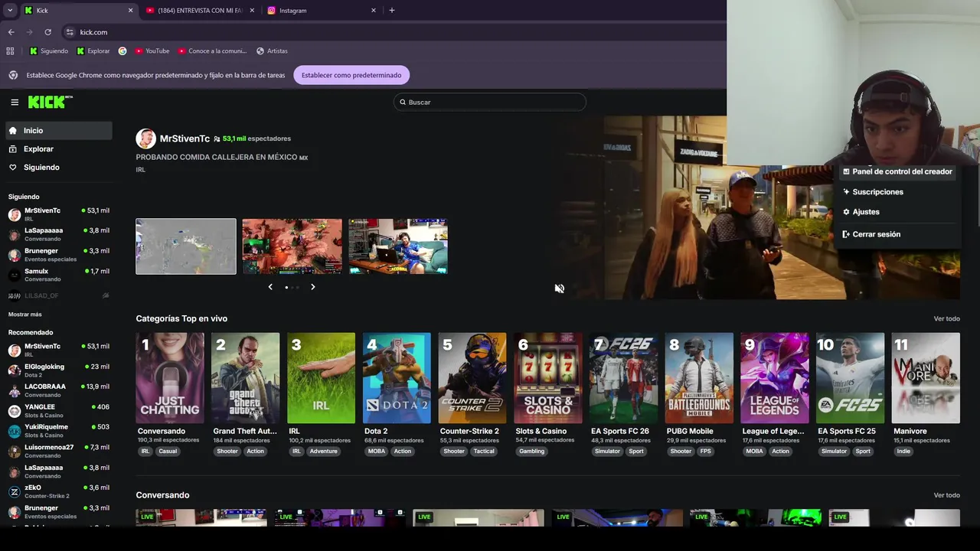The image size is (980, 551).
Task: Open zEkO recommended channel
Action: 59,491
